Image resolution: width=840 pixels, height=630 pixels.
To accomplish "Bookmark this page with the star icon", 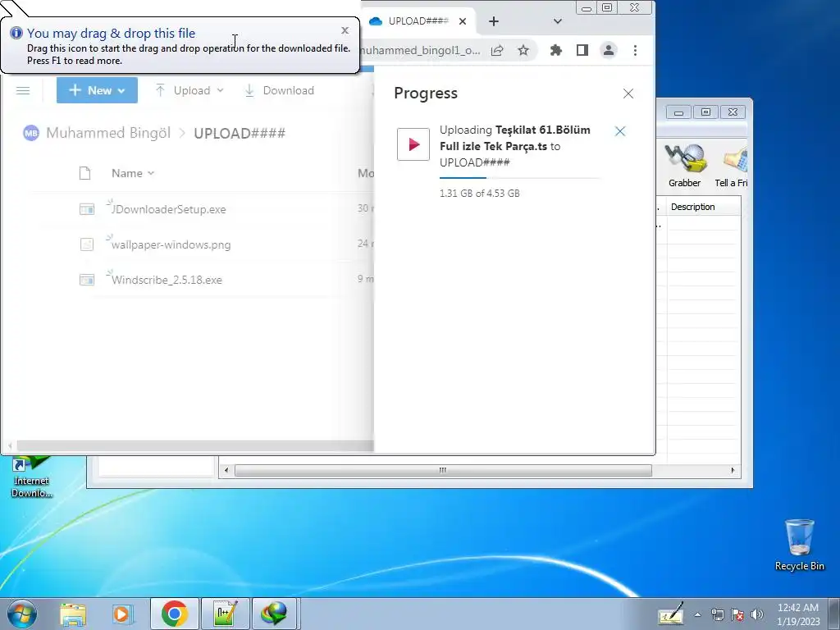I will tap(523, 50).
